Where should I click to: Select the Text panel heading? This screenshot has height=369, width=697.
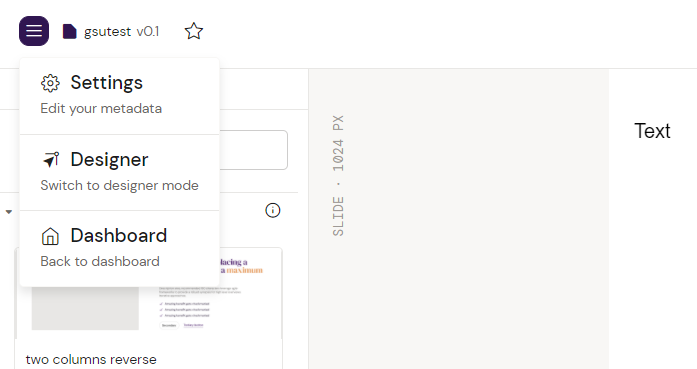(652, 131)
